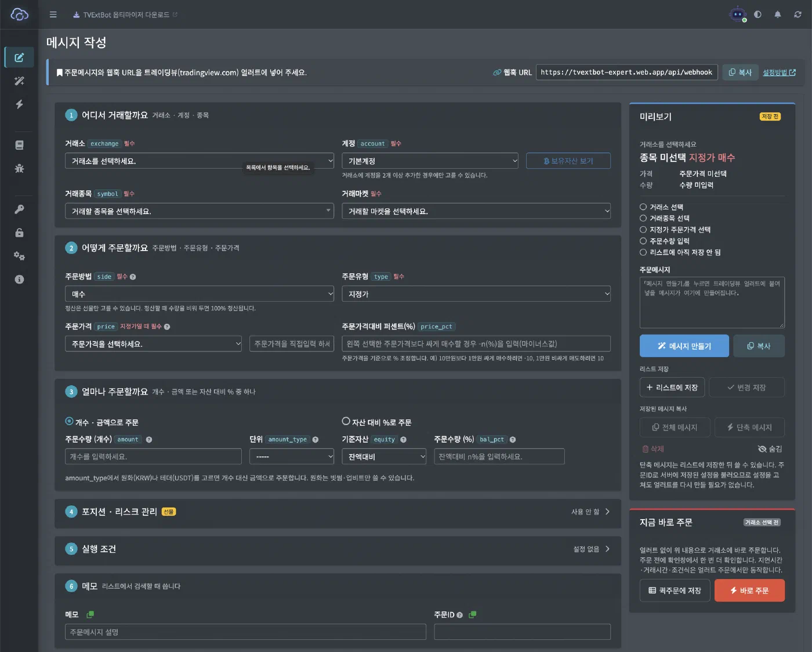Open the 주문유형 지정가 dropdown
This screenshot has width=812, height=652.
point(476,294)
